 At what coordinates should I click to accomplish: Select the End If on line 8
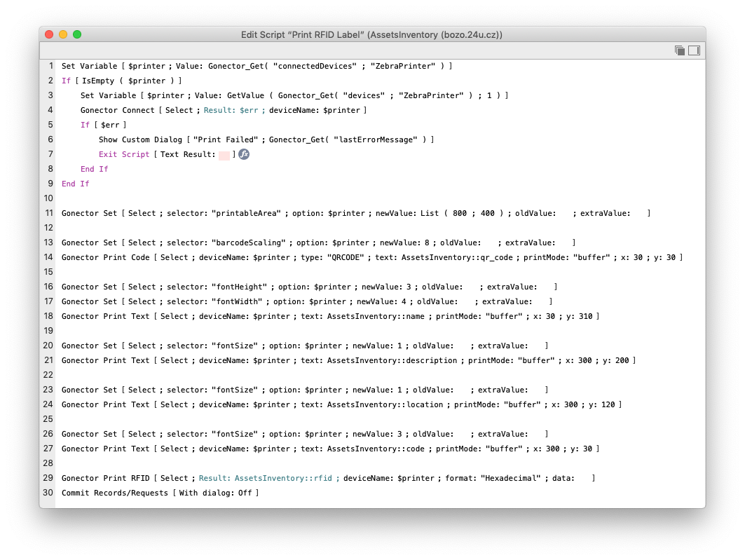coord(94,169)
